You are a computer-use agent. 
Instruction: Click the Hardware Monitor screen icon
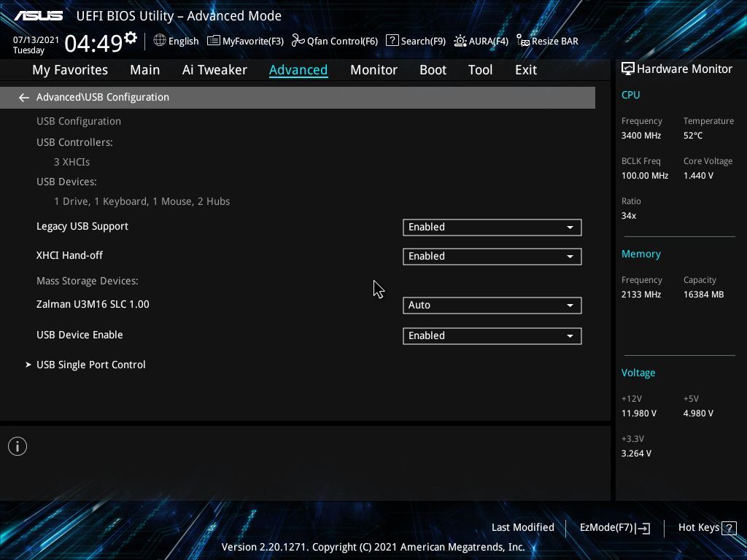coord(628,69)
